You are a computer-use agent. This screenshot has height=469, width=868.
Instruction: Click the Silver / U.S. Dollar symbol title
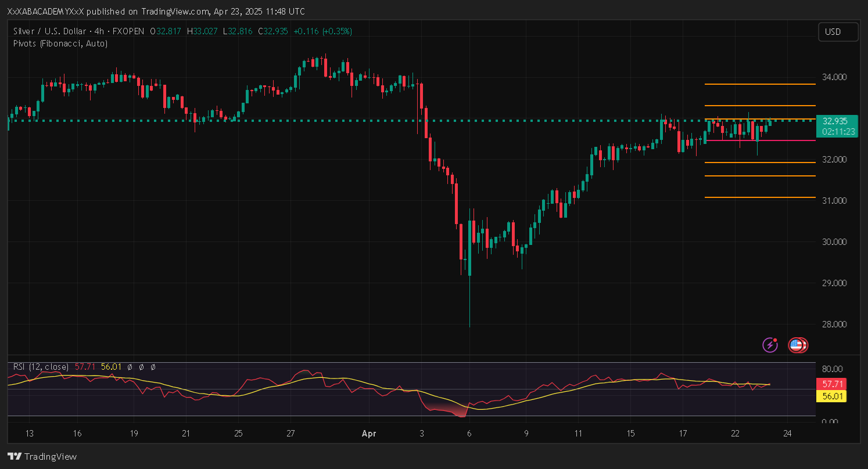coord(49,31)
